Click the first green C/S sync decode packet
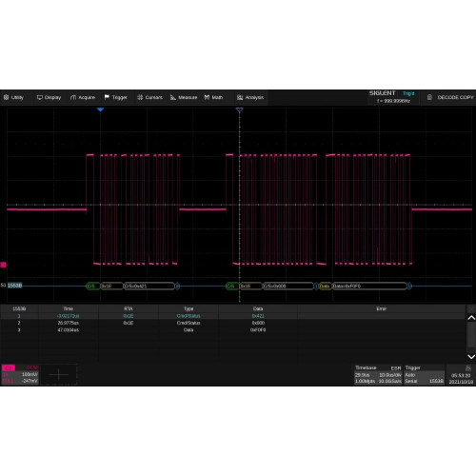 (x=92, y=286)
